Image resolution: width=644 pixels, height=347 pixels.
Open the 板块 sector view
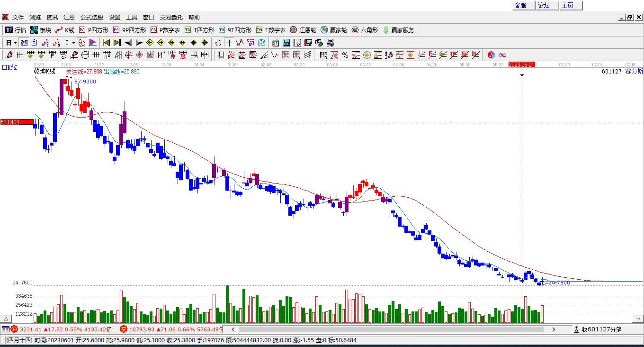pyautogui.click(x=41, y=30)
